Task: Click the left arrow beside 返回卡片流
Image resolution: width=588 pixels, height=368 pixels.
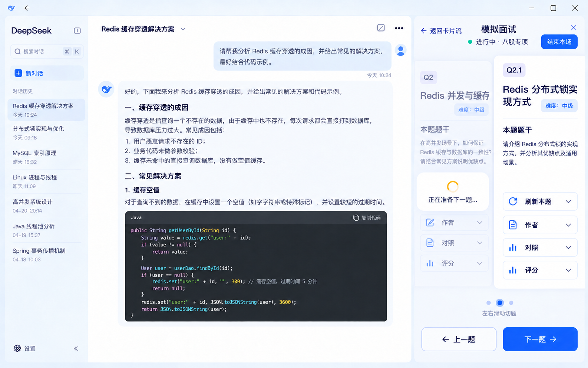Action: click(424, 31)
